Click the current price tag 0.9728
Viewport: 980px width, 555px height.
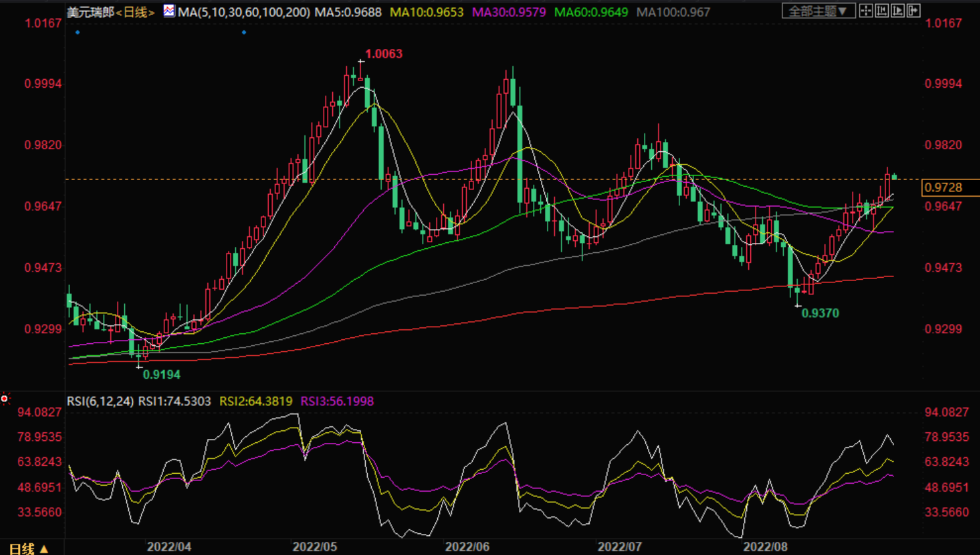tap(950, 187)
